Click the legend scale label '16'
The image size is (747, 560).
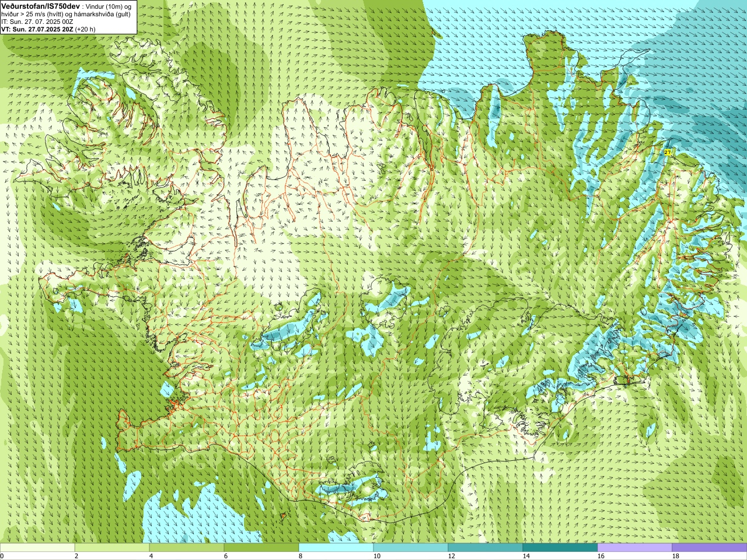601,556
